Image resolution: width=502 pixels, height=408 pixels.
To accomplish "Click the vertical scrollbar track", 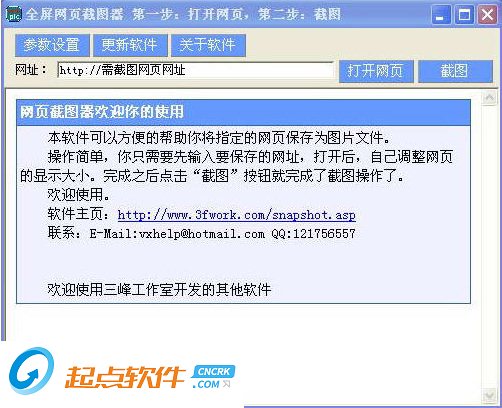I will tap(490, 247).
